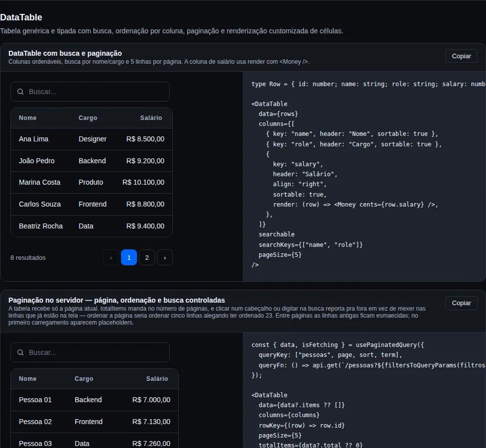The image size is (486, 448).
Task: Copy the DataTable com busca e paginação code
Action: pyautogui.click(x=461, y=56)
